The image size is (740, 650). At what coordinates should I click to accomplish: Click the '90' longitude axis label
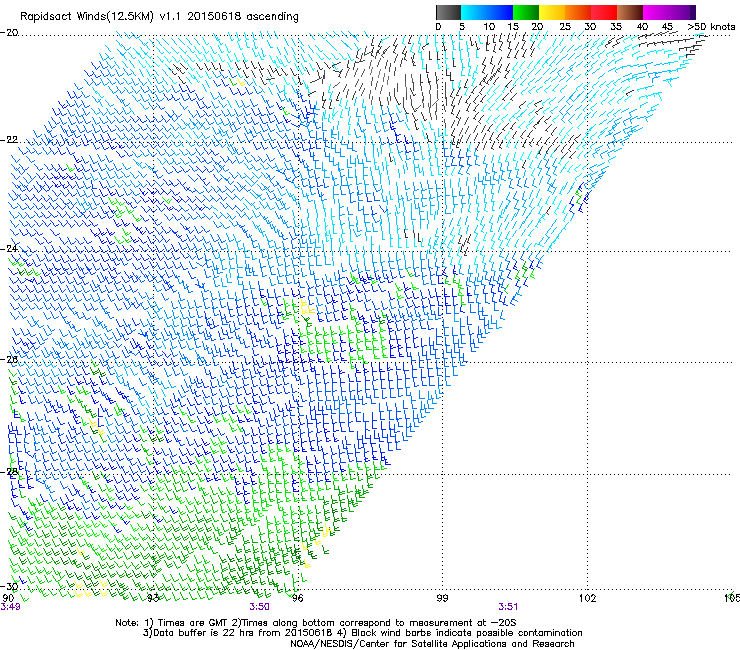point(8,598)
